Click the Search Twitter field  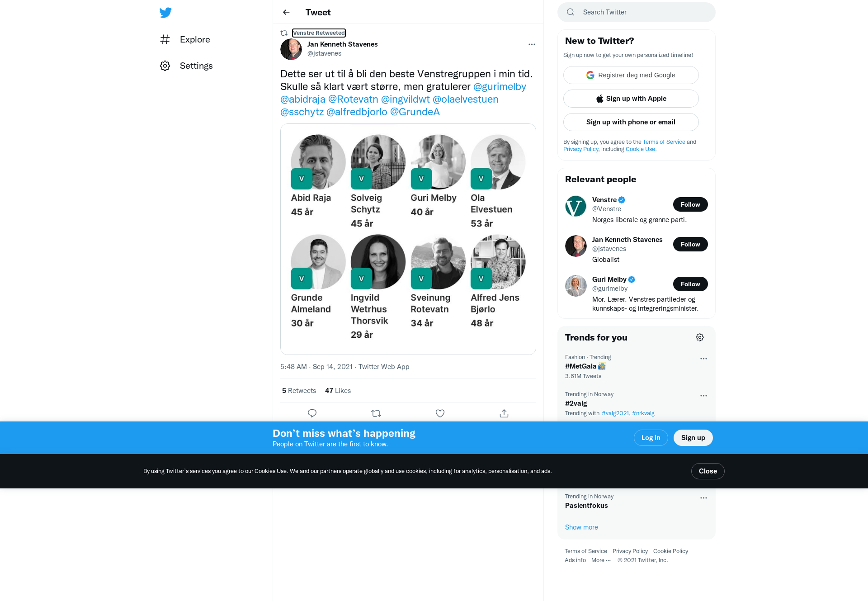tap(637, 12)
